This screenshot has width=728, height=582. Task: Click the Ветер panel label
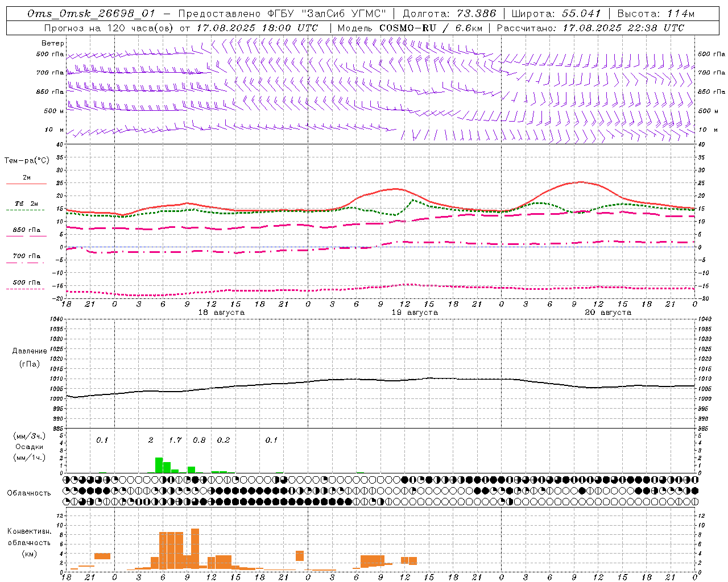pyautogui.click(x=53, y=43)
